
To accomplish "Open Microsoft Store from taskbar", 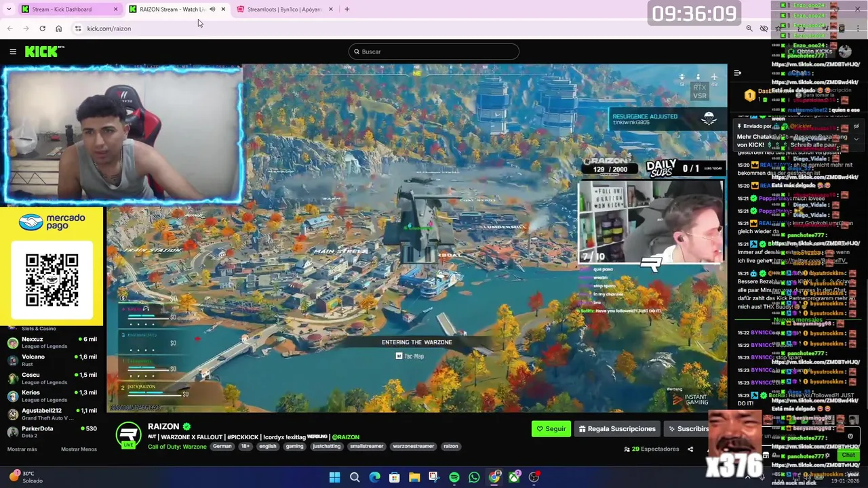I will (x=394, y=477).
